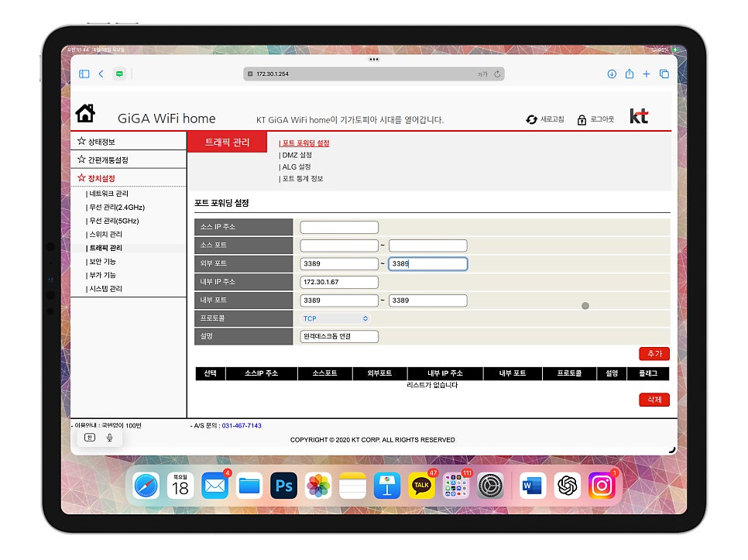Open DMZ 설정 link
Image resolution: width=748 pixels, height=560 pixels.
pyautogui.click(x=297, y=155)
